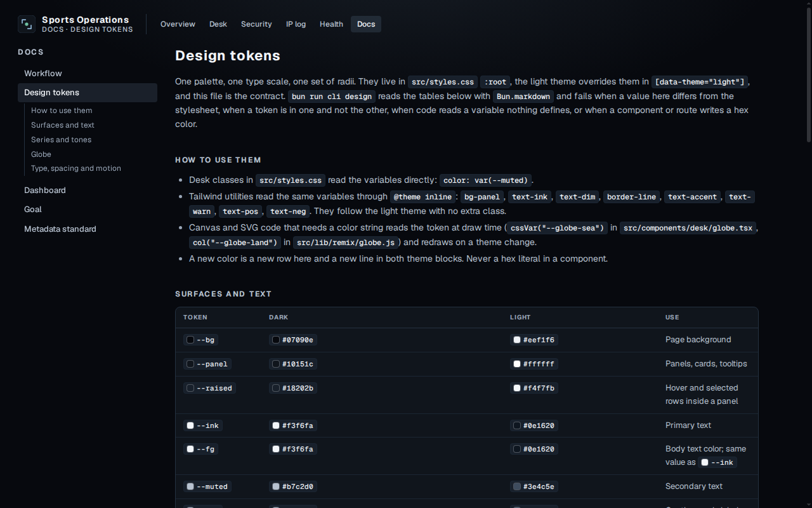Go to the Security tab
Image resolution: width=812 pixels, height=508 pixels.
pyautogui.click(x=256, y=24)
